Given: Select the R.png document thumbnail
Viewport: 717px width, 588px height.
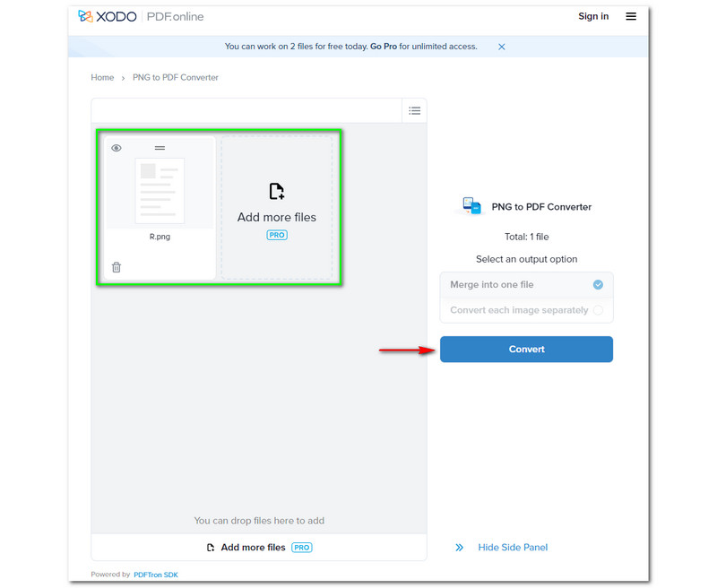Looking at the screenshot, I should tap(160, 191).
